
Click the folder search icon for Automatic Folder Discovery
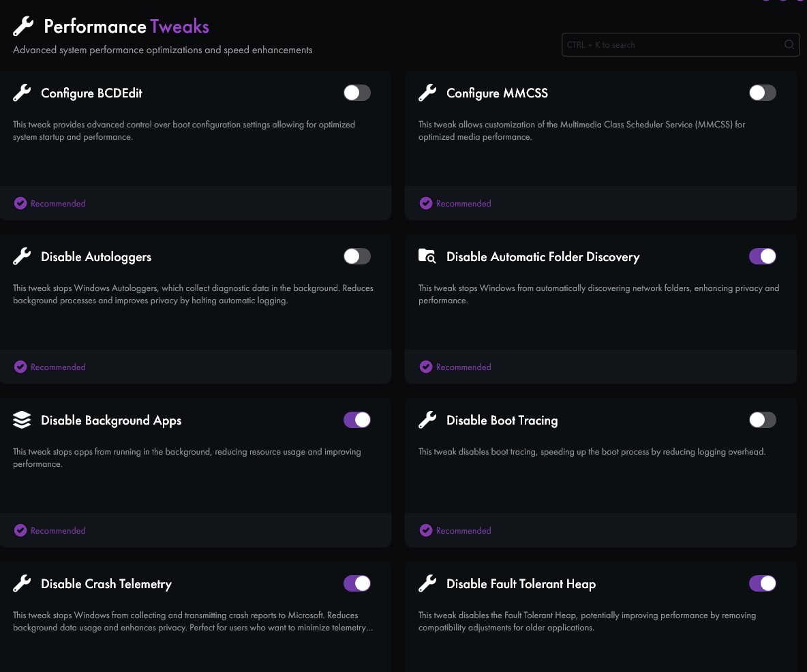click(x=427, y=256)
